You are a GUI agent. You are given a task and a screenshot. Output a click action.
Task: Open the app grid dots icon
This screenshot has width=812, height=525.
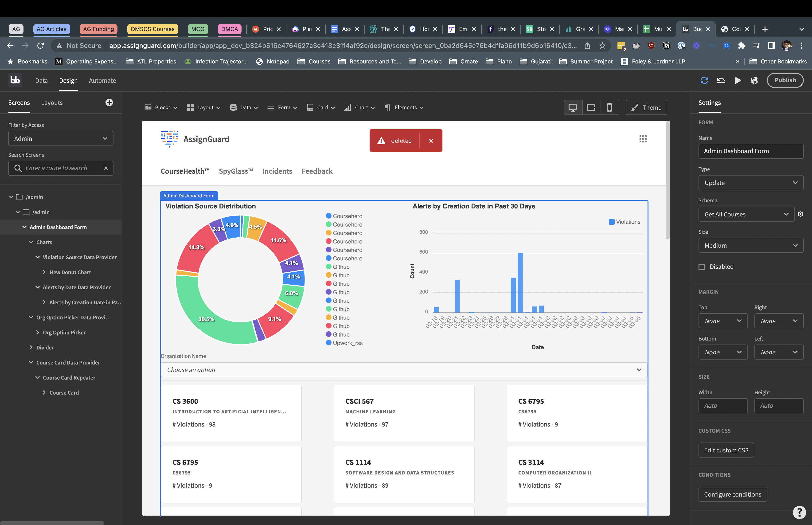(643, 139)
